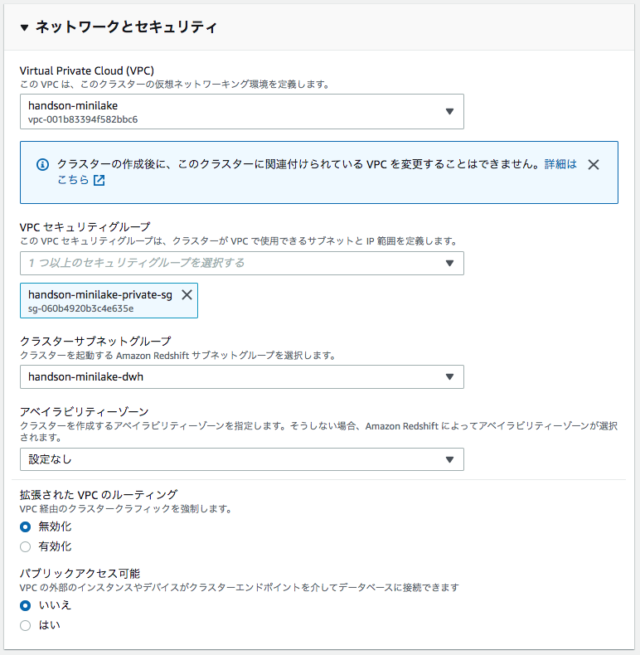Click the パブリックアクセス可能 label
The height and width of the screenshot is (655, 640).
[x=80, y=573]
